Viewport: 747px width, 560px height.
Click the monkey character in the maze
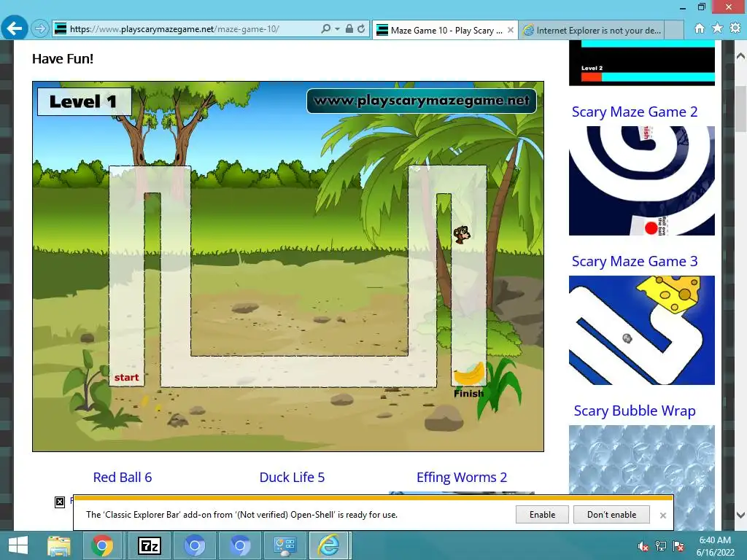point(461,234)
